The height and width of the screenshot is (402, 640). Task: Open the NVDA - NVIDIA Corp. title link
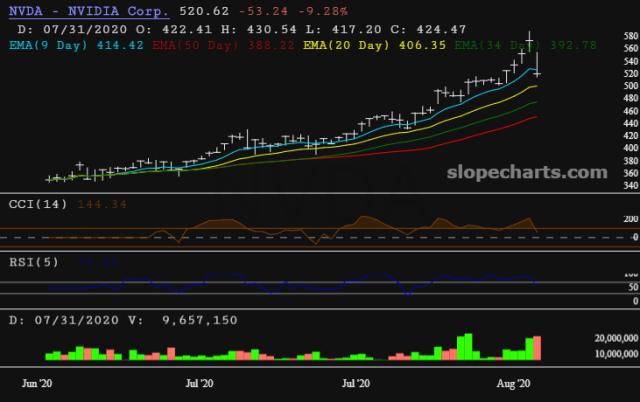89,11
